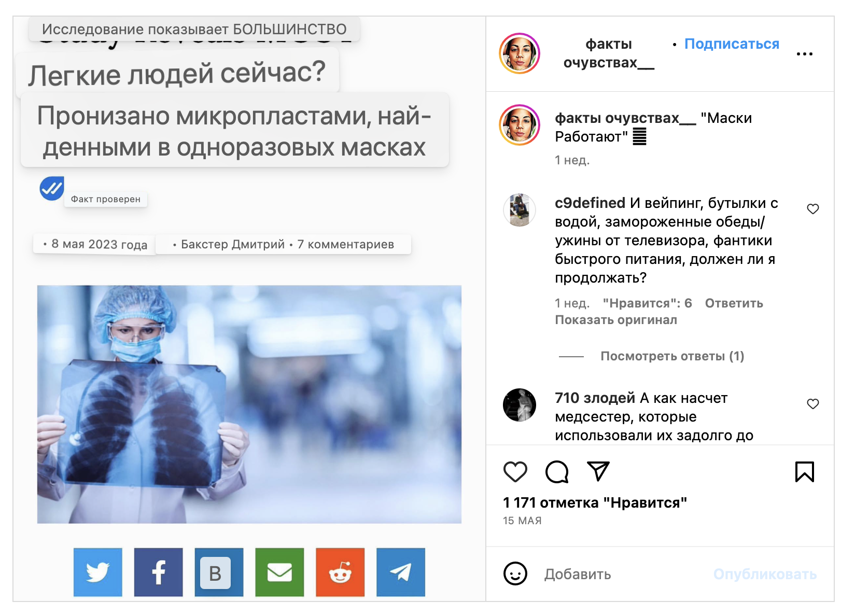Open comment bubble icon under post

[557, 472]
